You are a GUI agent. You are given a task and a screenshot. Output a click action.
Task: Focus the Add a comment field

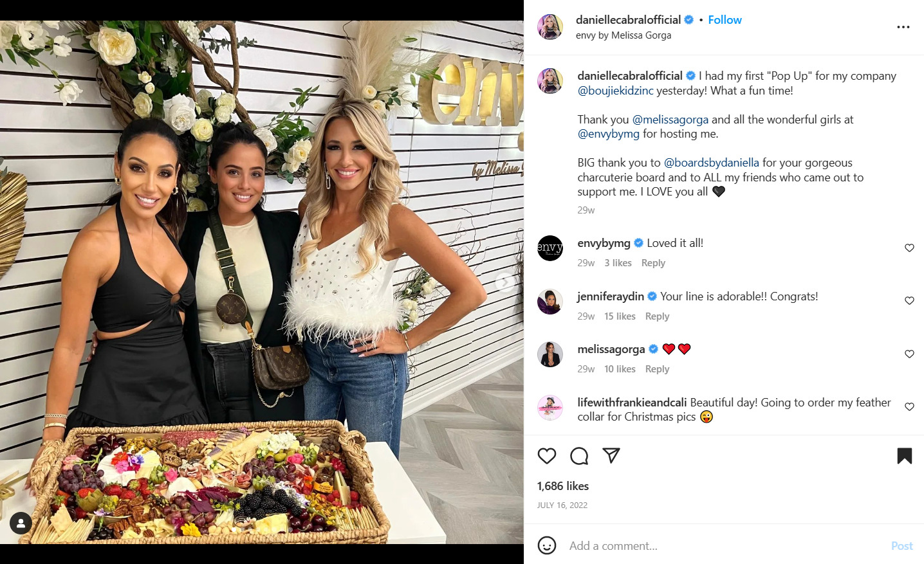(724, 545)
